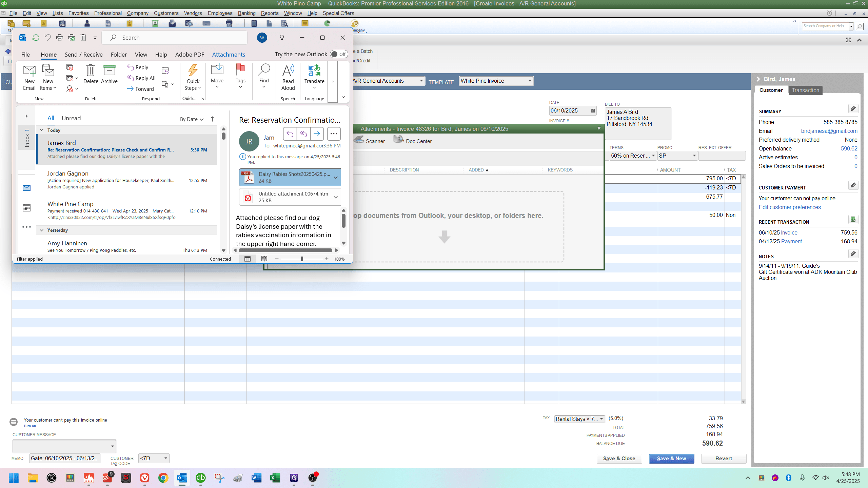Image resolution: width=868 pixels, height=488 pixels.
Task: Click the Outlook Send/Receive sync icon
Action: click(x=36, y=38)
